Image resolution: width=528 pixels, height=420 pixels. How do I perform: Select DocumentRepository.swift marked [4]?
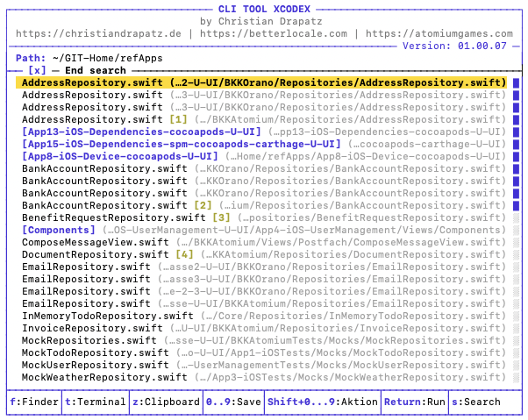coord(264,254)
